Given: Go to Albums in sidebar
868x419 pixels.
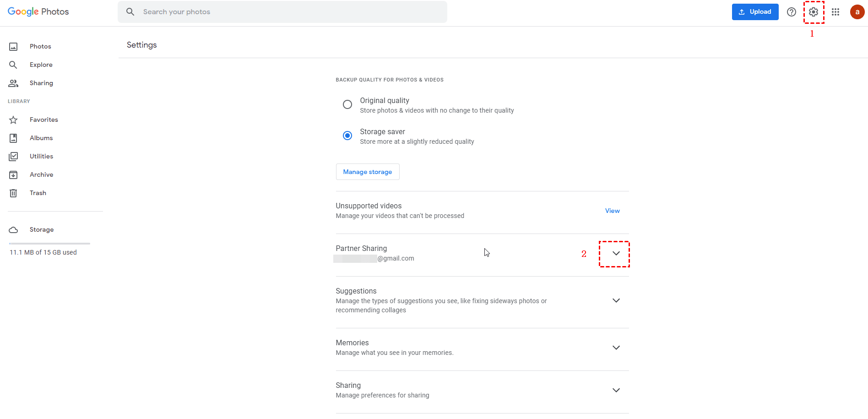Looking at the screenshot, I should pos(41,138).
